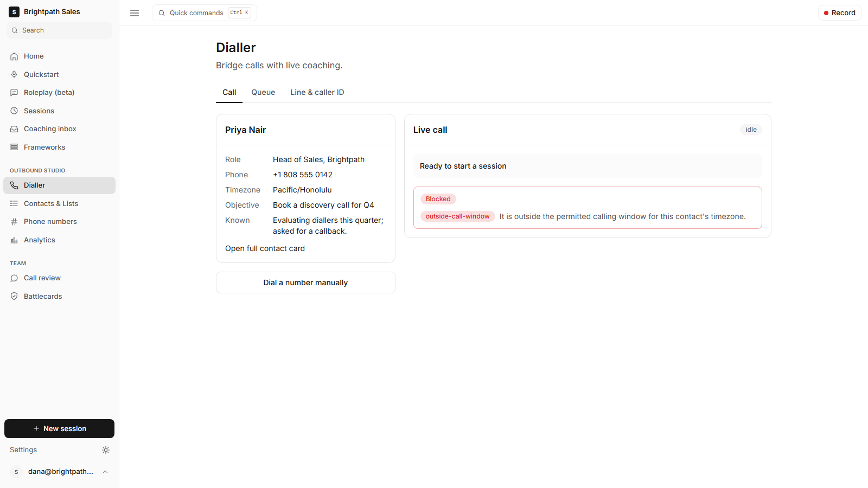Open Home from sidebar

(59, 56)
